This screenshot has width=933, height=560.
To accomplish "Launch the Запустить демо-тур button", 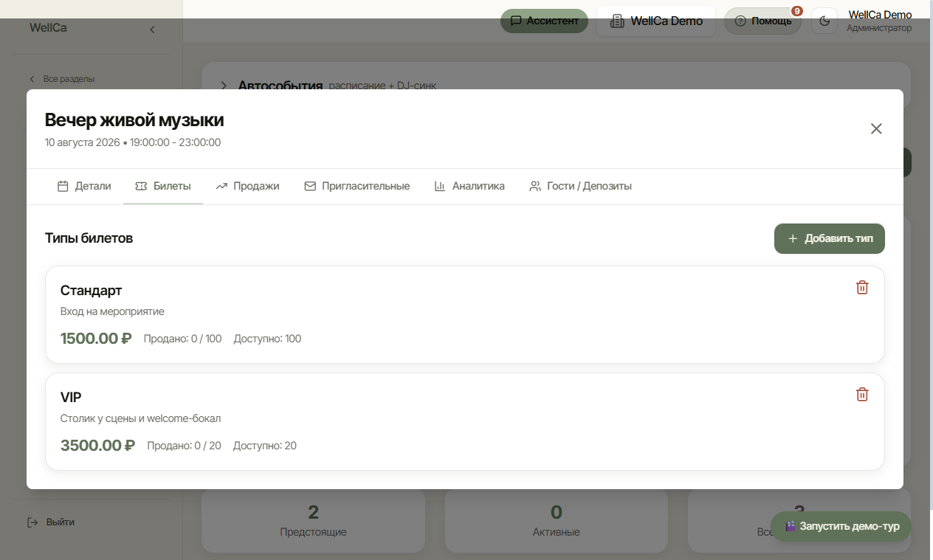I will [x=841, y=527].
